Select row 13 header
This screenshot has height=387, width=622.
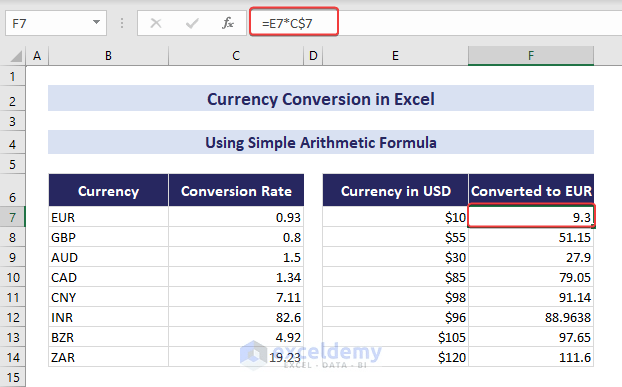coord(13,337)
